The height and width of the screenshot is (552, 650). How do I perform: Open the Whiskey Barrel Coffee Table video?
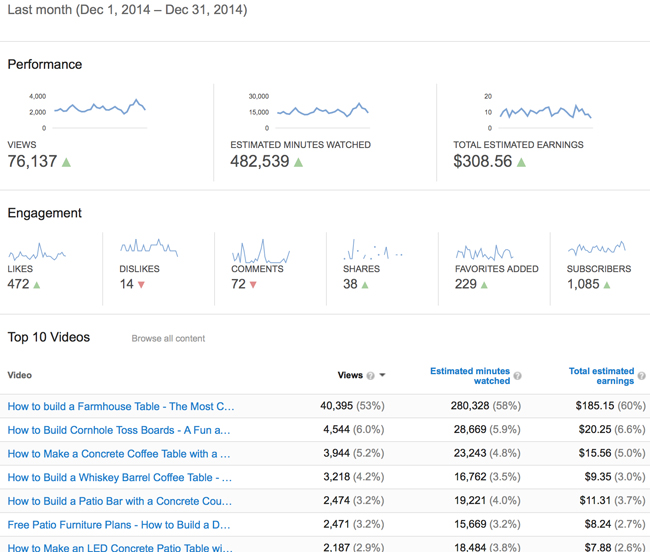click(119, 478)
